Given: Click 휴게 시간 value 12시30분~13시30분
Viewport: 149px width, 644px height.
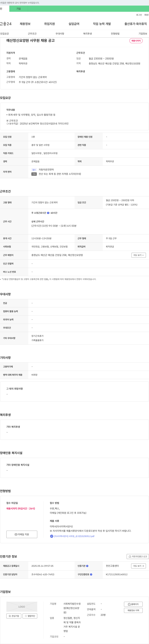Looking at the screenshot, I should (x=41, y=238).
